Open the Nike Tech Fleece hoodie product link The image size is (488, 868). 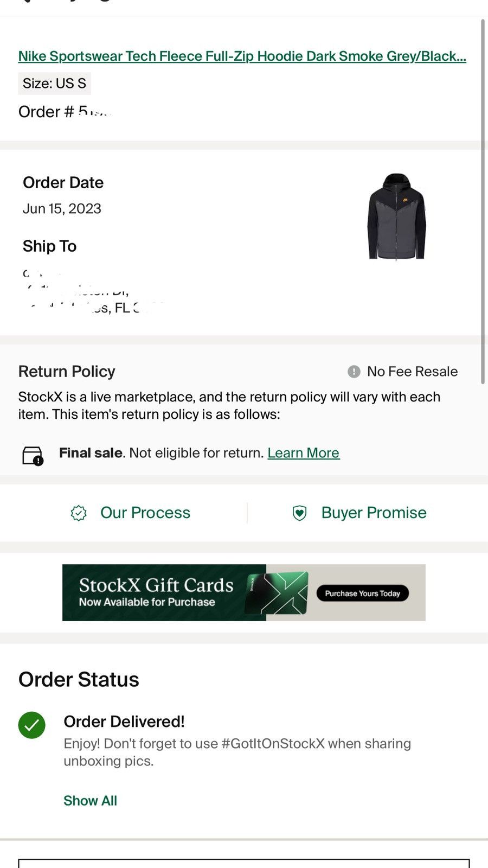point(242,56)
